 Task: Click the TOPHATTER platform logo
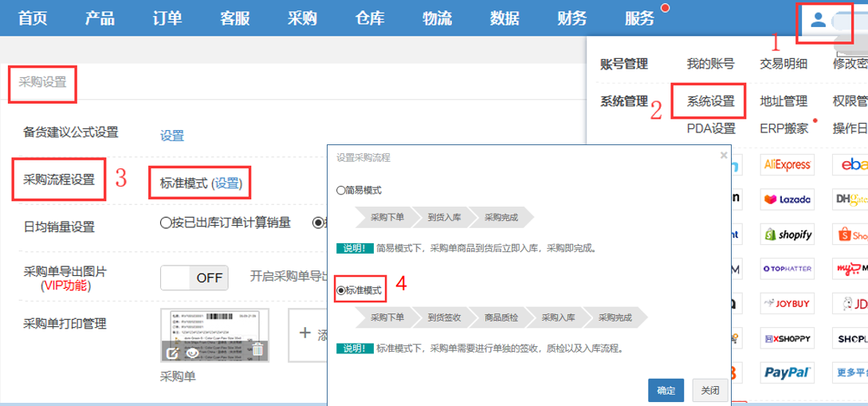tap(787, 269)
